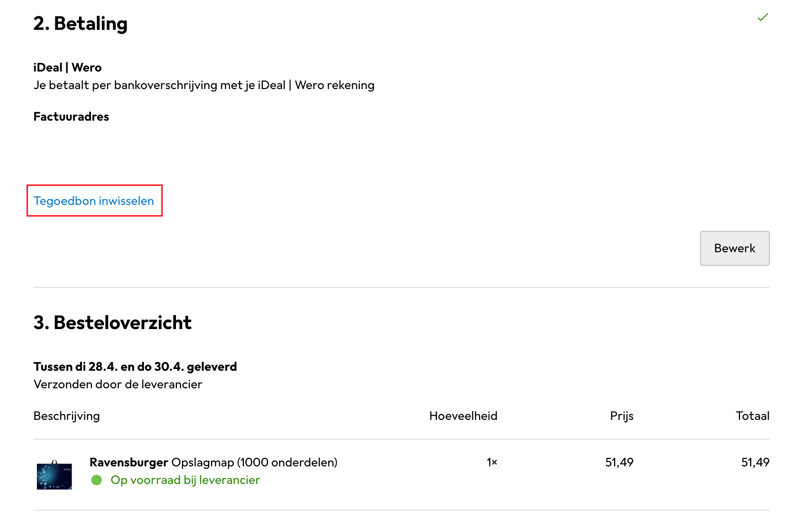The image size is (812, 530).
Task: Click the 51,49 value under Prijs
Action: [619, 462]
